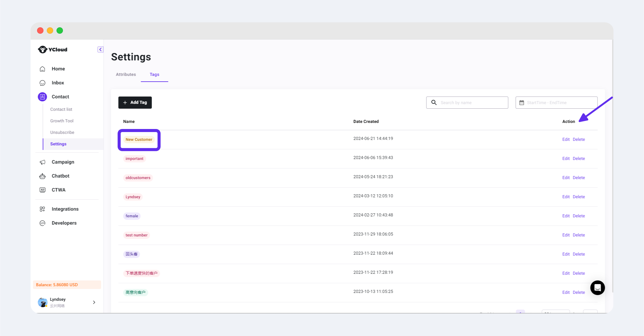Open Chatbot using the robot icon
The image size is (644, 336).
[43, 176]
